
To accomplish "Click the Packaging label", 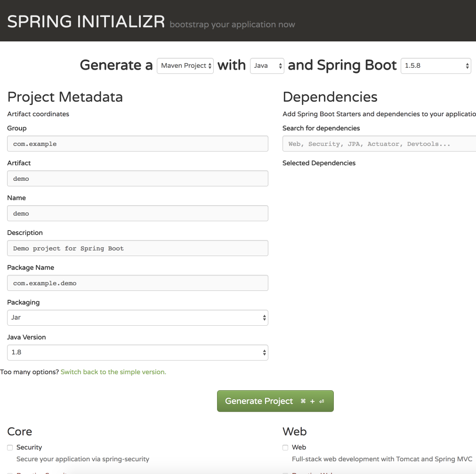I will (24, 303).
